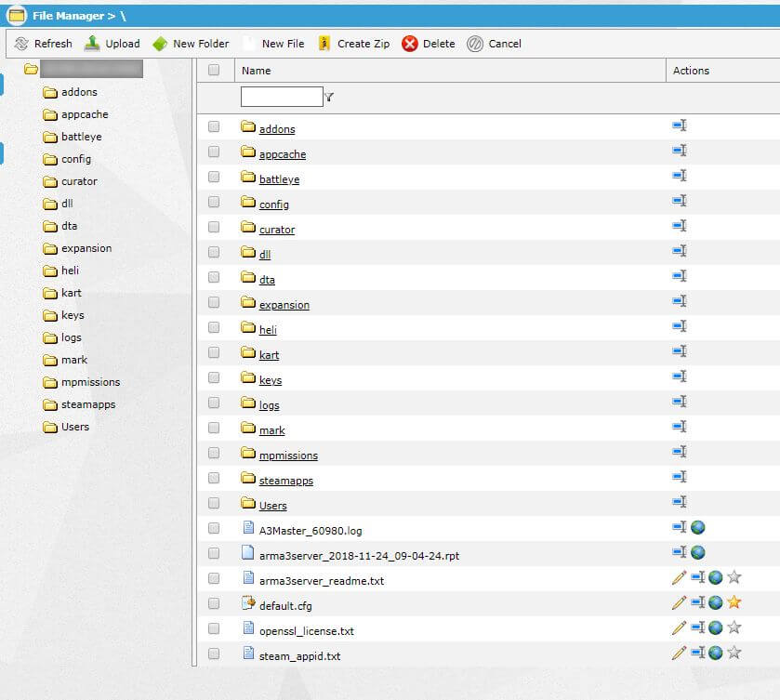Click the Delete button in the toolbar

click(x=429, y=44)
